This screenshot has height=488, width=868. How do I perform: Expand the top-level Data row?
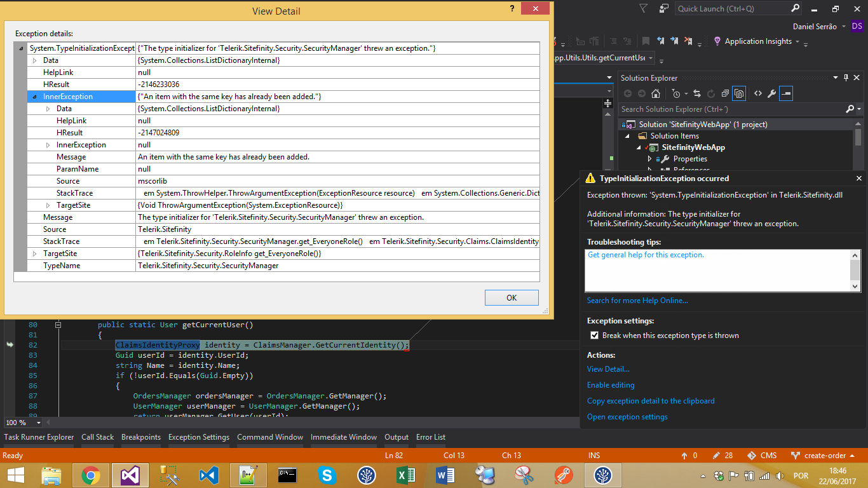pyautogui.click(x=34, y=60)
